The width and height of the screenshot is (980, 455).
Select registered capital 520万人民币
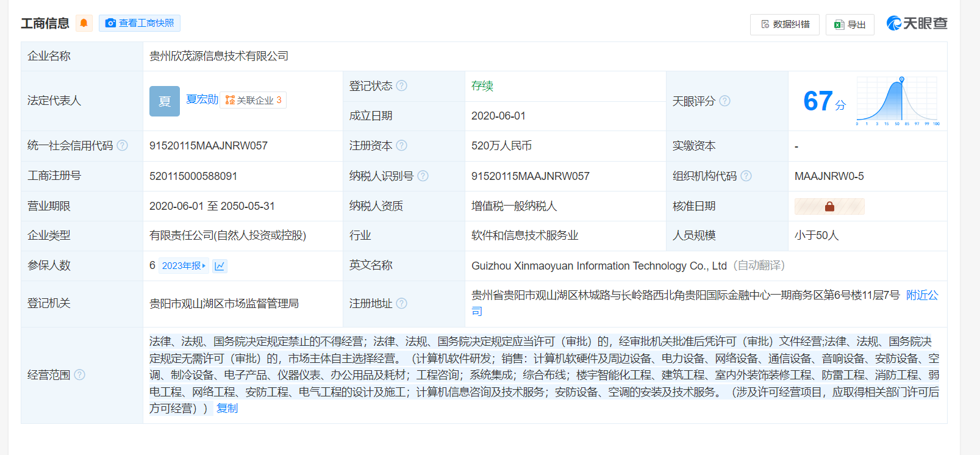point(501,146)
